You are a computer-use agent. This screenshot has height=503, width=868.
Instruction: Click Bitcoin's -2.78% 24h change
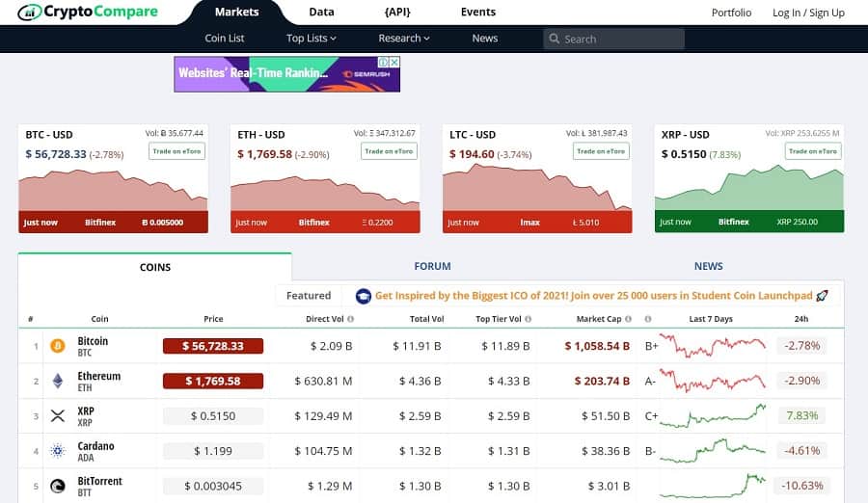click(801, 346)
